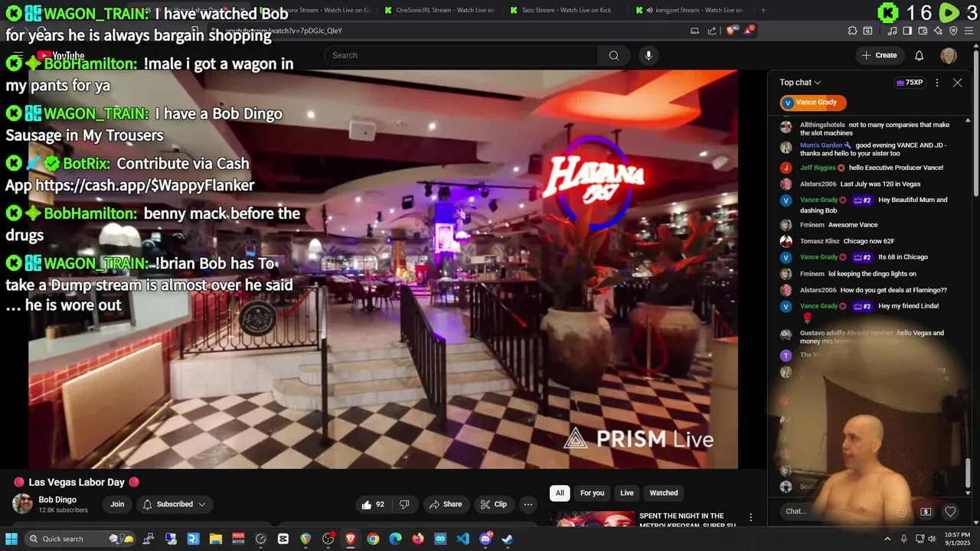Click the Join membership button
This screenshot has height=551, width=980.
[x=117, y=504]
